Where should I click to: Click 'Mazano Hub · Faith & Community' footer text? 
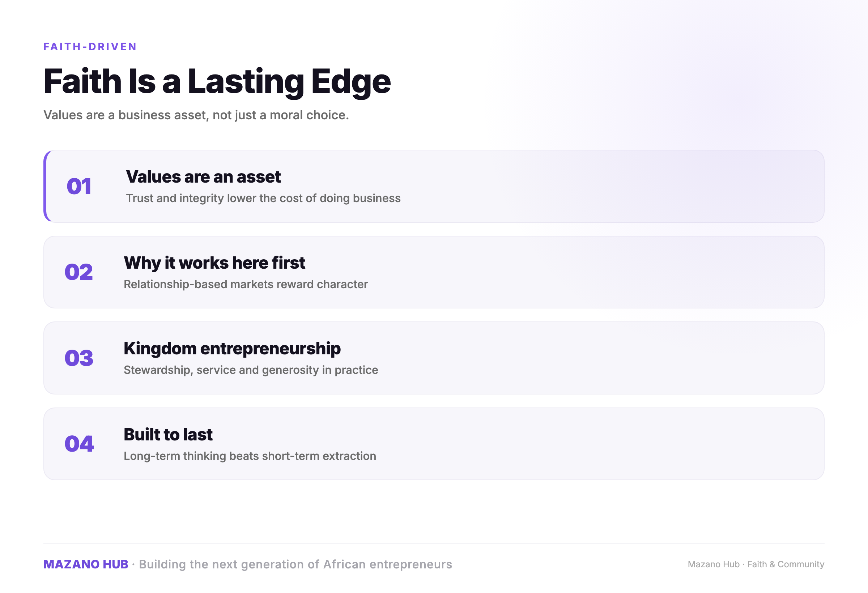[x=756, y=564]
